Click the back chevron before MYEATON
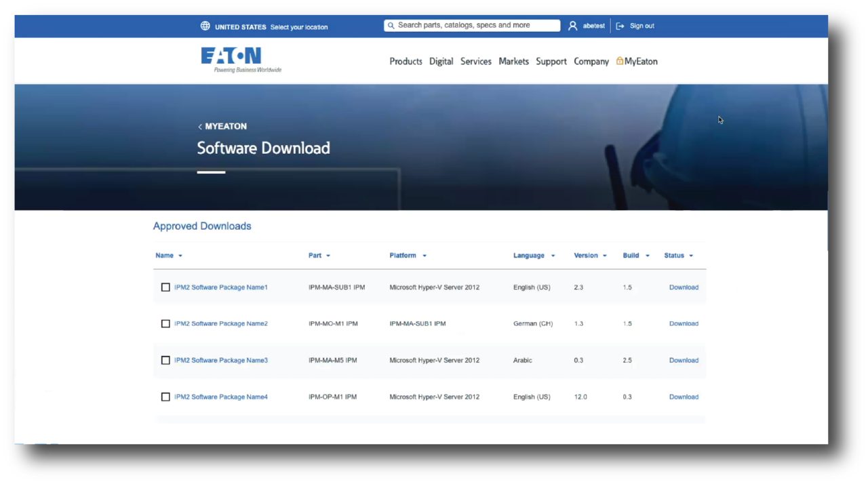The width and height of the screenshot is (868, 484). click(199, 126)
